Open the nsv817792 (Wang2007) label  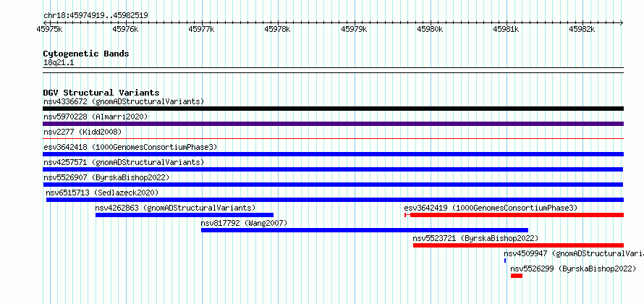(x=244, y=223)
